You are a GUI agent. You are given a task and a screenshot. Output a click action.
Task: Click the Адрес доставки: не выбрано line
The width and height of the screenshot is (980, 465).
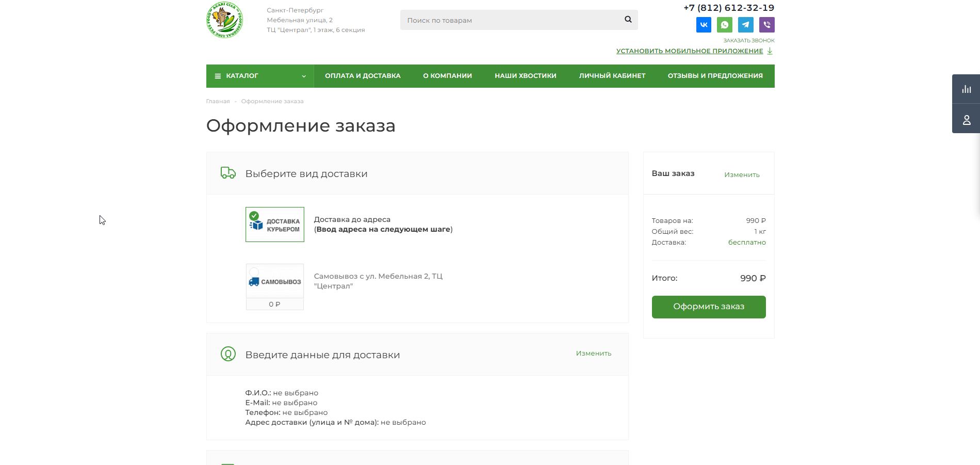point(335,422)
